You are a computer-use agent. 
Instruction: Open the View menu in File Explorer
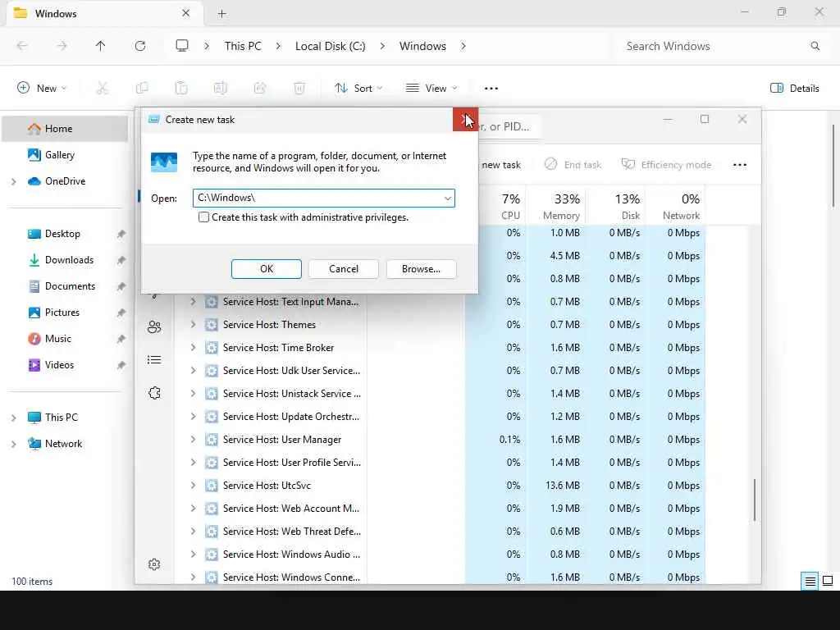(431, 89)
